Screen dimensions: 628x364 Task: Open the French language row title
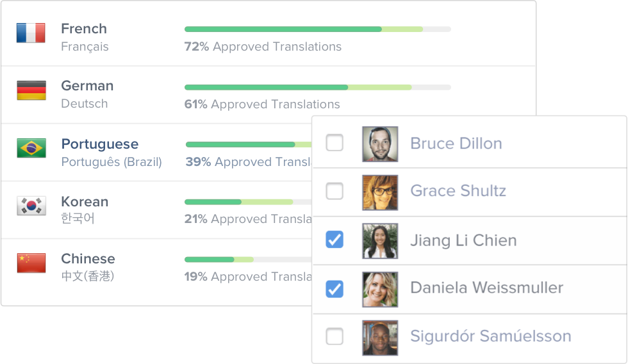click(84, 29)
